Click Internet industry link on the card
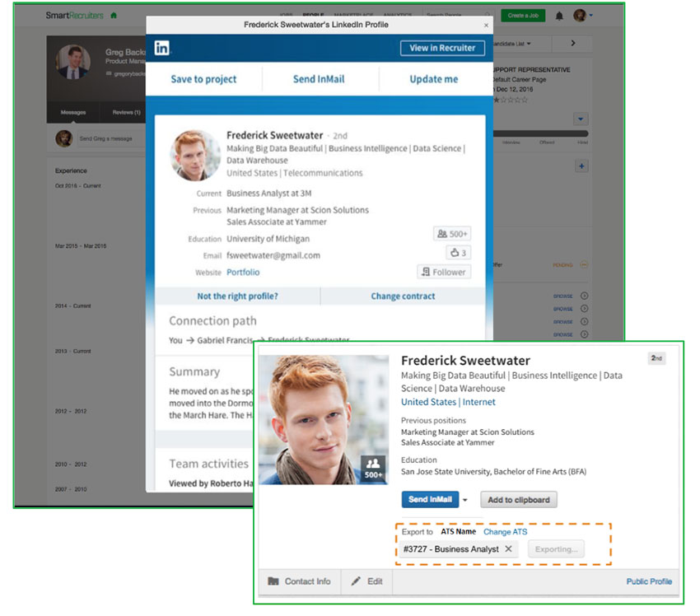This screenshot has width=700, height=616. tap(479, 402)
